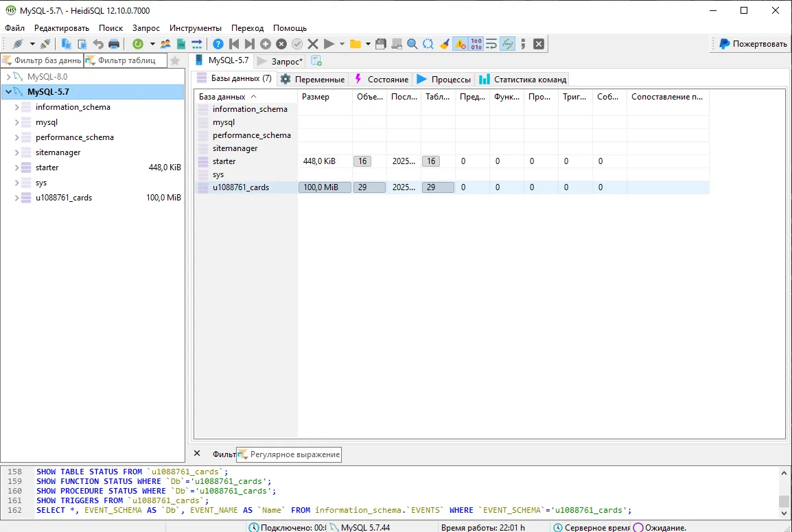Expand the u1088761_cards tree node
792x532 pixels.
(x=16, y=198)
